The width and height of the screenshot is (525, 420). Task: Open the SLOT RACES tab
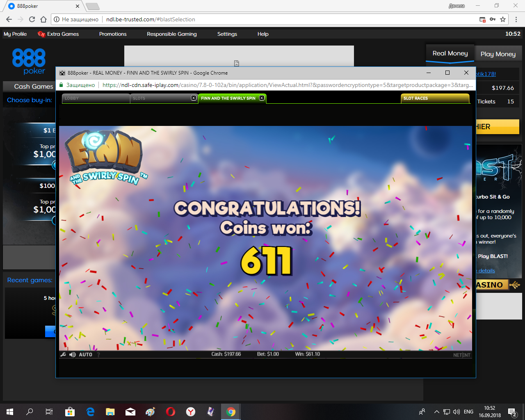click(435, 98)
